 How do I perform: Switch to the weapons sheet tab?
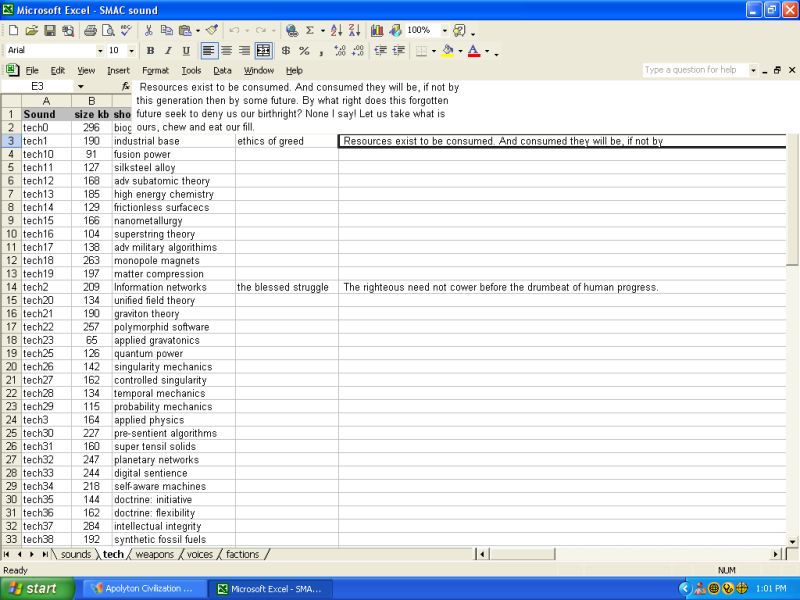154,554
